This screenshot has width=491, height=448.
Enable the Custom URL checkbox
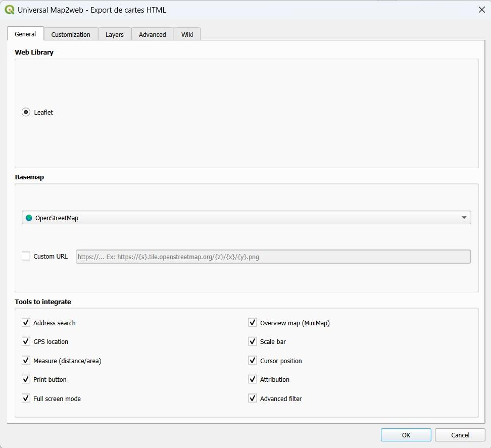[26, 256]
